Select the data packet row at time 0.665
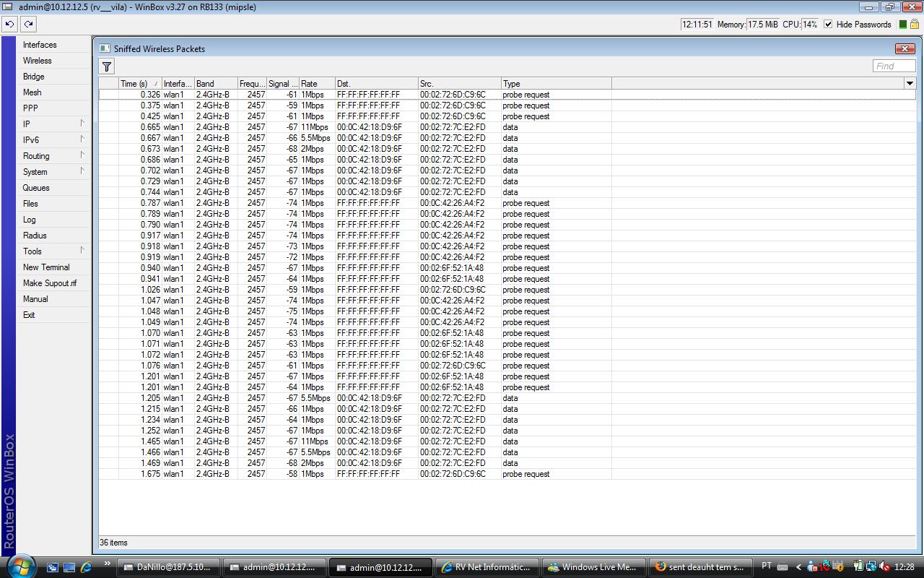 (507, 127)
